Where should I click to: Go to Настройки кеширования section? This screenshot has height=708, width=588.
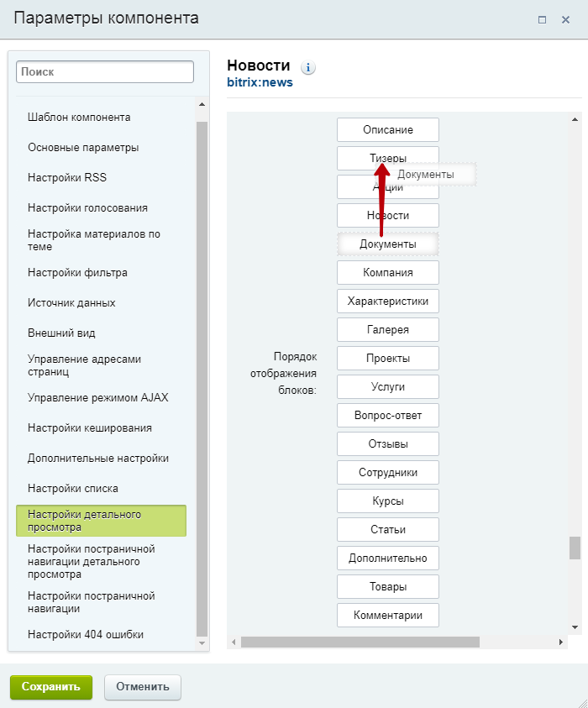pyautogui.click(x=90, y=428)
